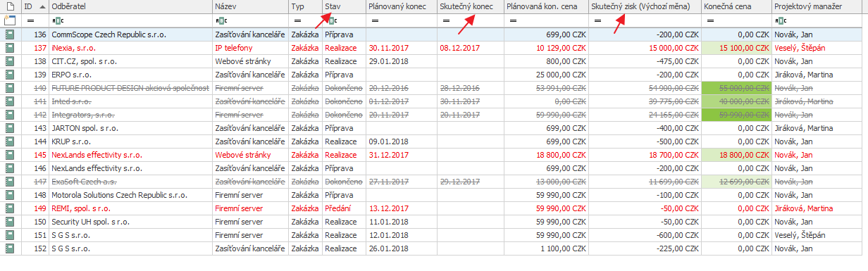This screenshot has width=868, height=271.
Task: Sort by Skutečný zisk (Výchozí měna) header
Action: [x=645, y=6]
